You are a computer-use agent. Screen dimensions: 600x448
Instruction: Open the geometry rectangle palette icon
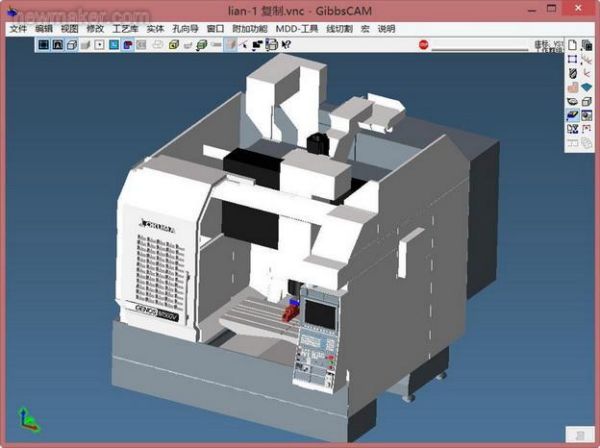click(x=572, y=59)
